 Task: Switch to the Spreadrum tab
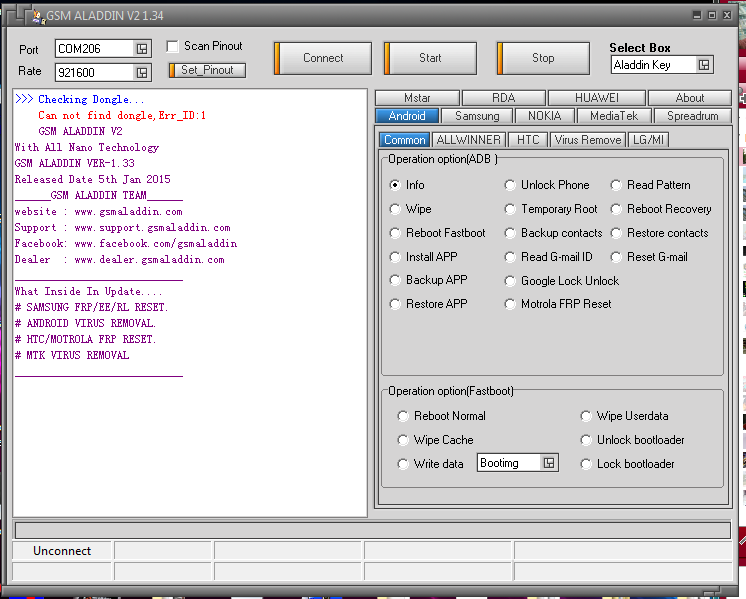point(692,116)
